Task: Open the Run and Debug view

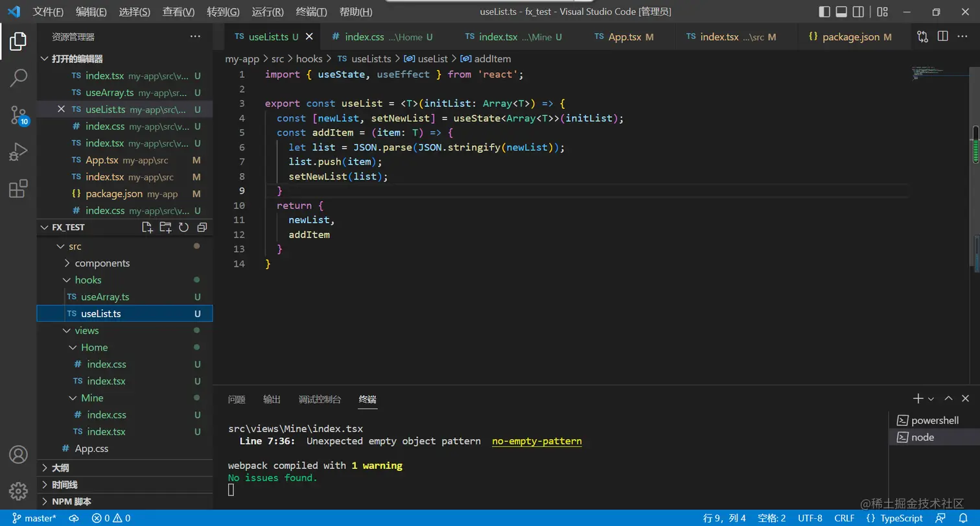Action: [x=18, y=152]
